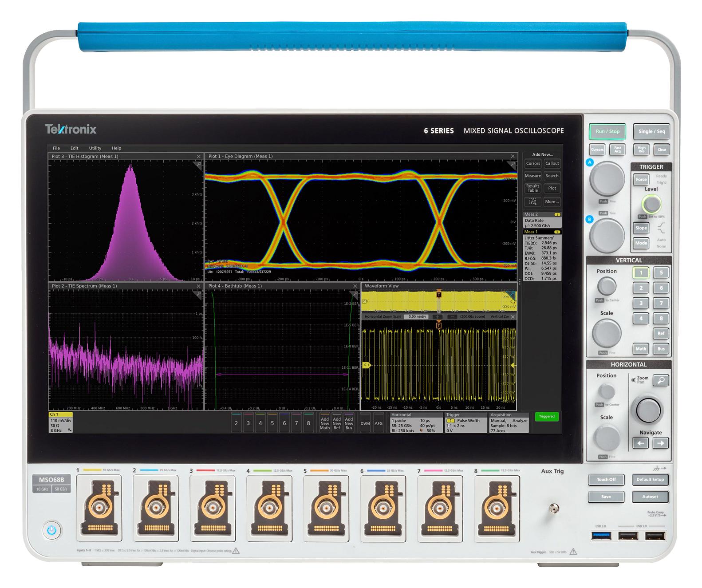This screenshot has height=588, width=702.
Task: Click the Navigate right arrow button
Action: click(661, 443)
